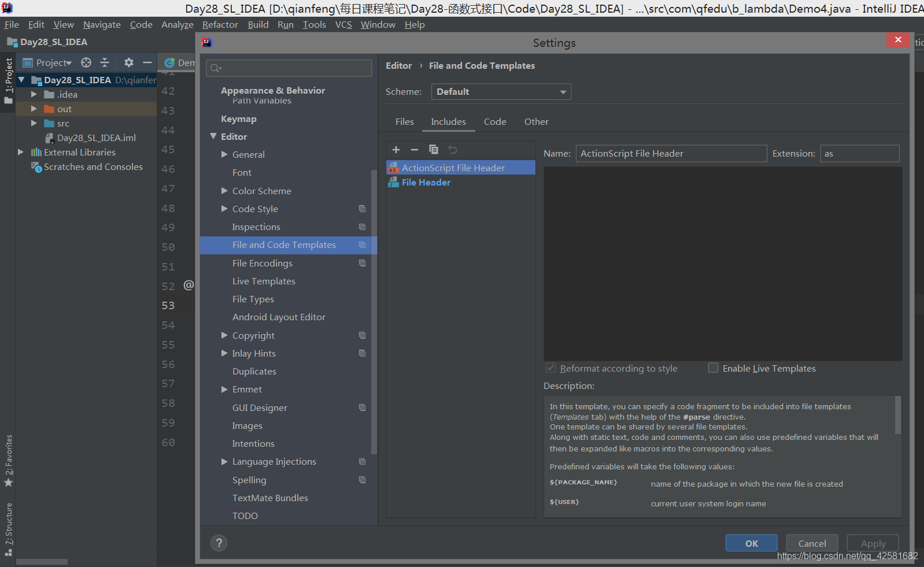Select File Types settings entry
Screen dimensions: 924x567
click(x=253, y=299)
